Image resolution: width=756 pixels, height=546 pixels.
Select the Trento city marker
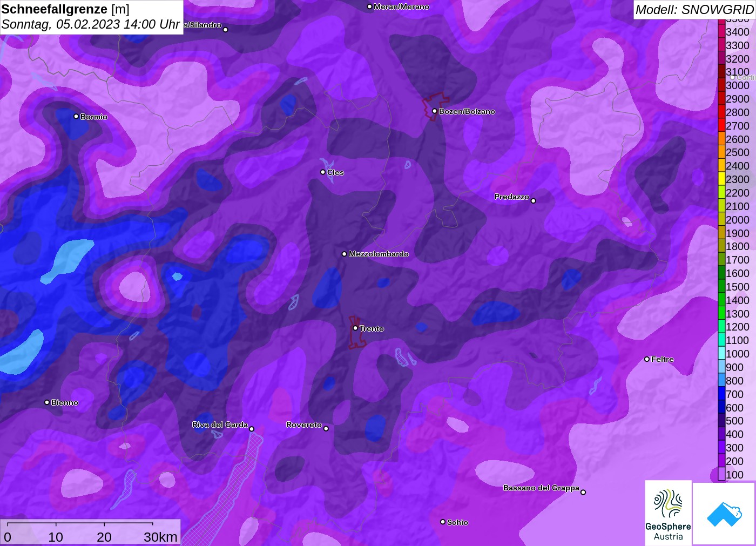[355, 328]
